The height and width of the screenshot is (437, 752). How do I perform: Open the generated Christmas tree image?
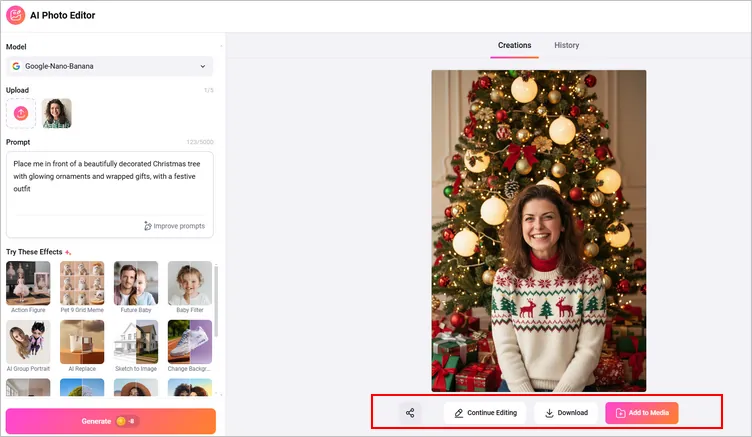click(539, 231)
